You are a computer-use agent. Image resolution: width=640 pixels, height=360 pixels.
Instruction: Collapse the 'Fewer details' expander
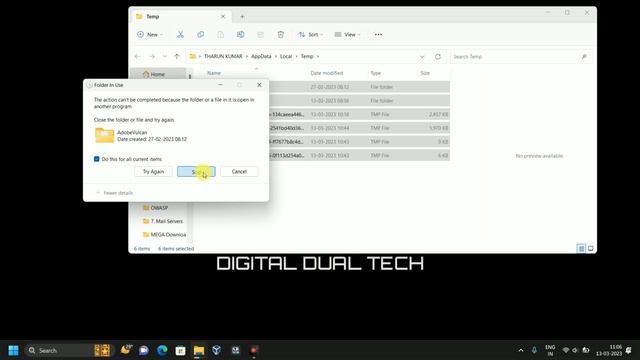[114, 193]
